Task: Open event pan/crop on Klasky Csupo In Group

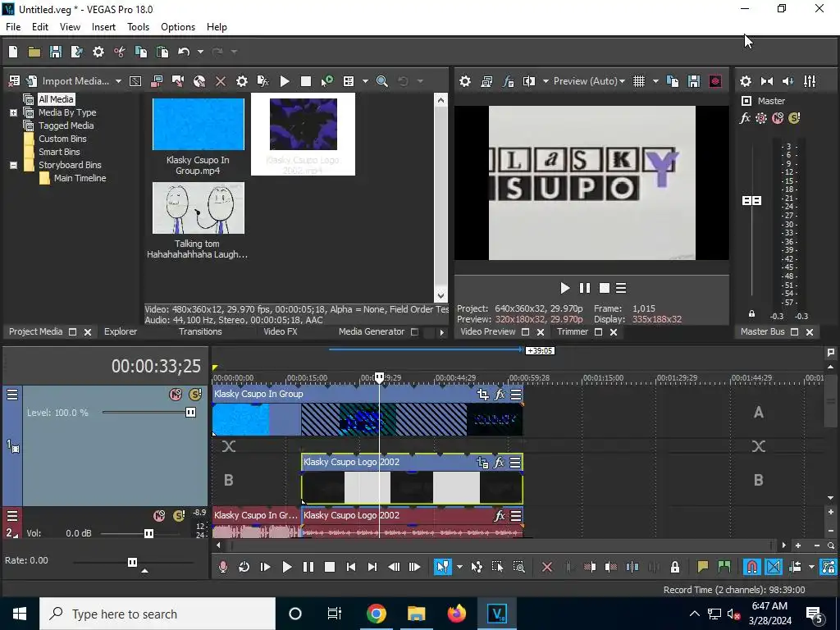Action: pos(482,395)
